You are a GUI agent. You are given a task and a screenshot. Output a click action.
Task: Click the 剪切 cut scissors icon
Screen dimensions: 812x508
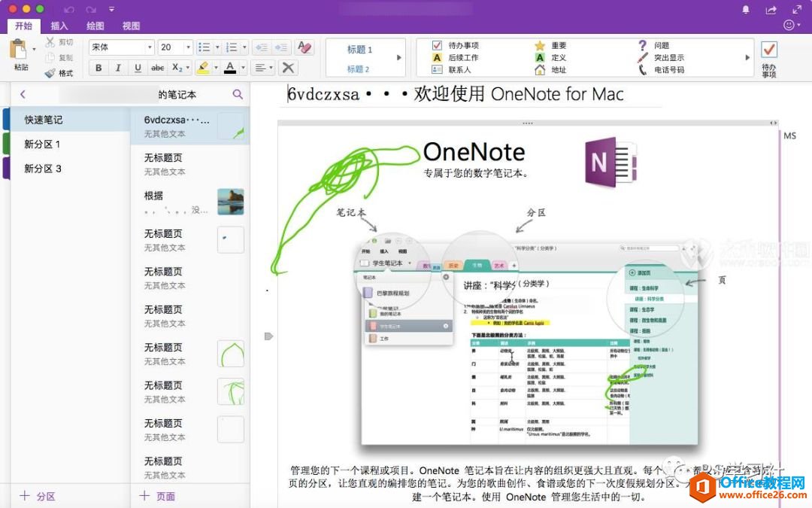pyautogui.click(x=50, y=42)
